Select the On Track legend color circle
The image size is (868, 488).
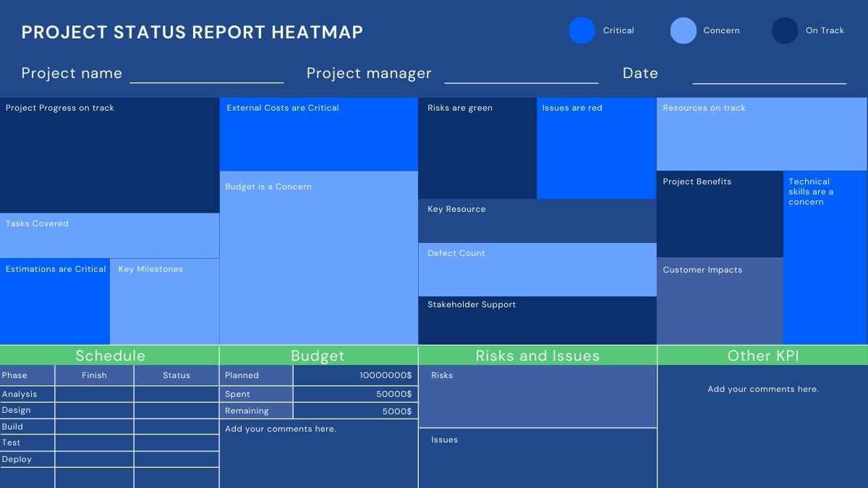[x=785, y=30]
